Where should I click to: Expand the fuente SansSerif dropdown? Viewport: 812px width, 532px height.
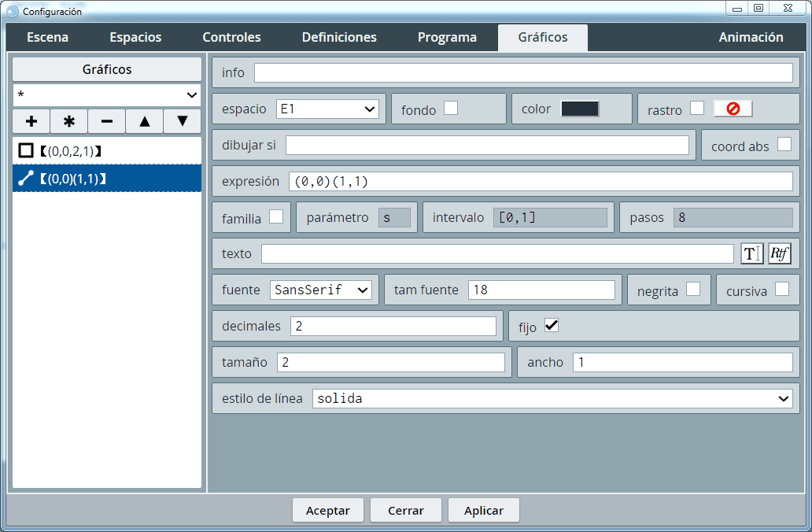320,290
